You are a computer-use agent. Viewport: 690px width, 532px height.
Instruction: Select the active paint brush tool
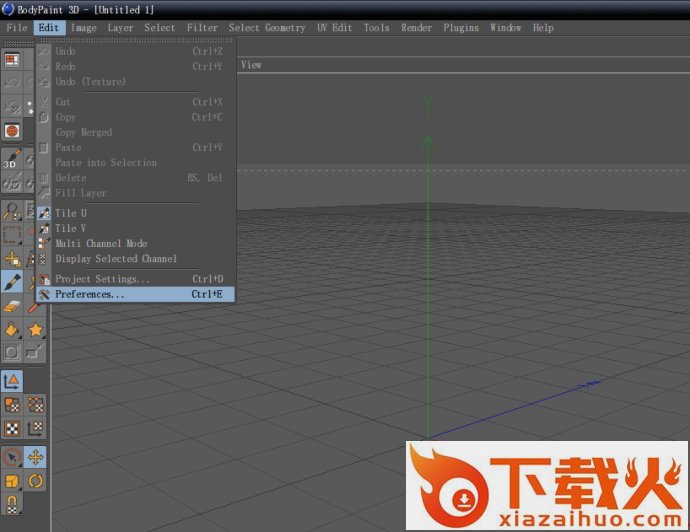[12, 282]
